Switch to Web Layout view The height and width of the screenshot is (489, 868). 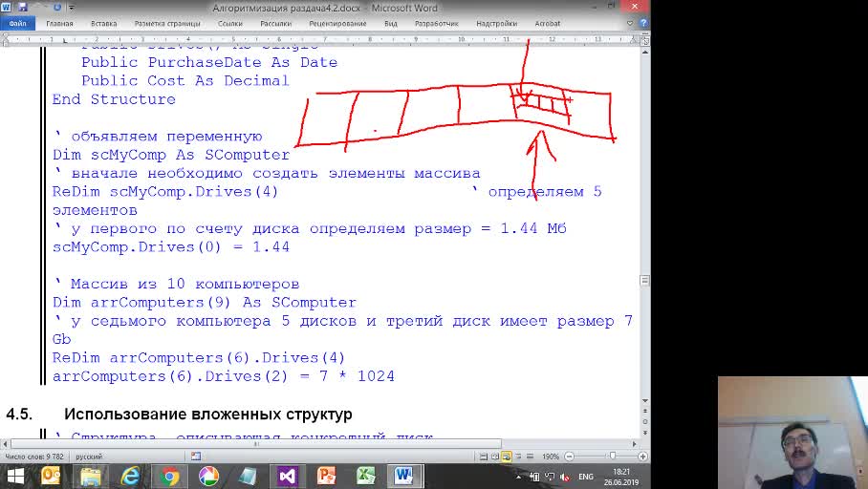[x=506, y=457]
